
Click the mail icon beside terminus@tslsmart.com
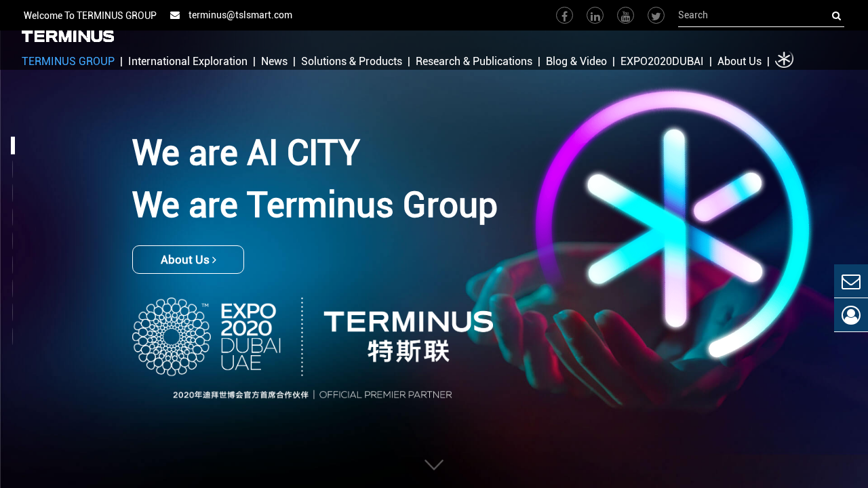click(x=172, y=14)
